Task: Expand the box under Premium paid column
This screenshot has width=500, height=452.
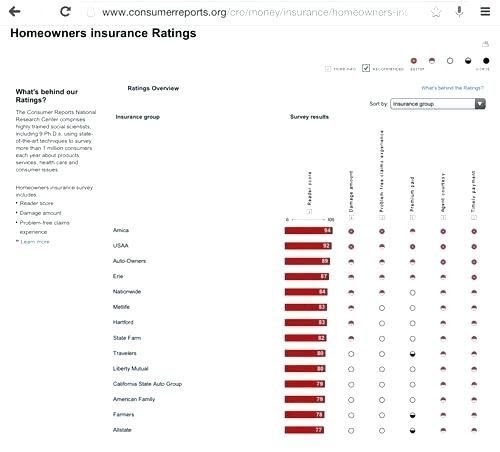Action: pyautogui.click(x=412, y=217)
